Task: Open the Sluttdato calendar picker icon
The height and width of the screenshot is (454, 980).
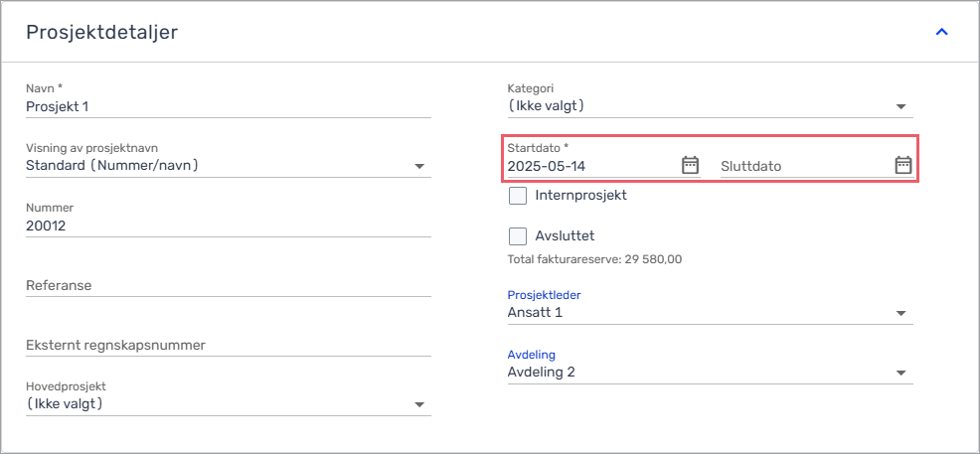Action: tap(903, 166)
